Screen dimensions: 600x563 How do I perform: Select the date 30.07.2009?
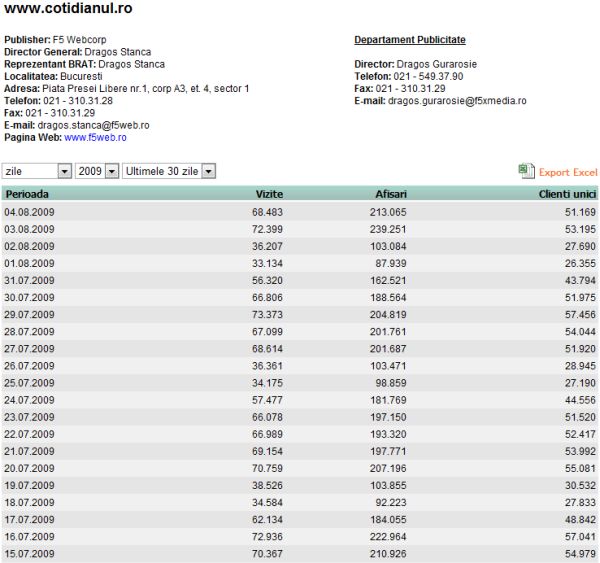(x=29, y=297)
